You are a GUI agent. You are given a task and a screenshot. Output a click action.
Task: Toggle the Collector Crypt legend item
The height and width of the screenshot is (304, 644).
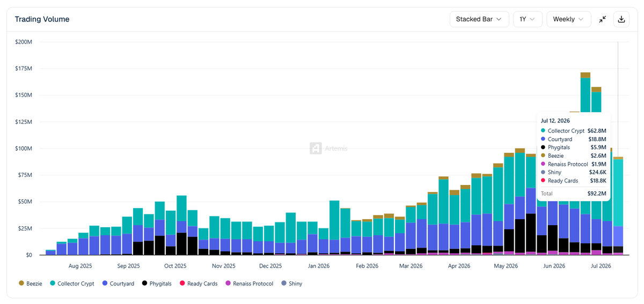click(72, 284)
